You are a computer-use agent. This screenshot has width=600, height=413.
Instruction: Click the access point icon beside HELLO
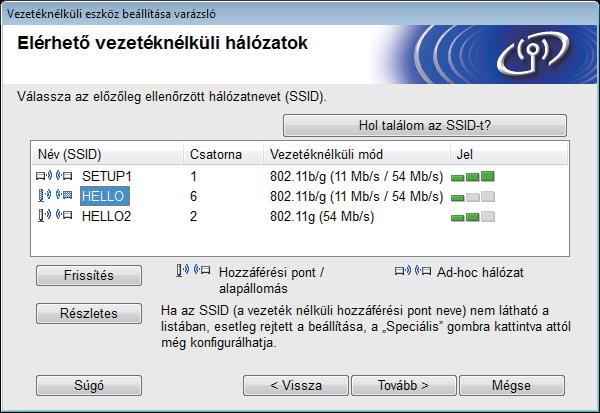[55, 196]
